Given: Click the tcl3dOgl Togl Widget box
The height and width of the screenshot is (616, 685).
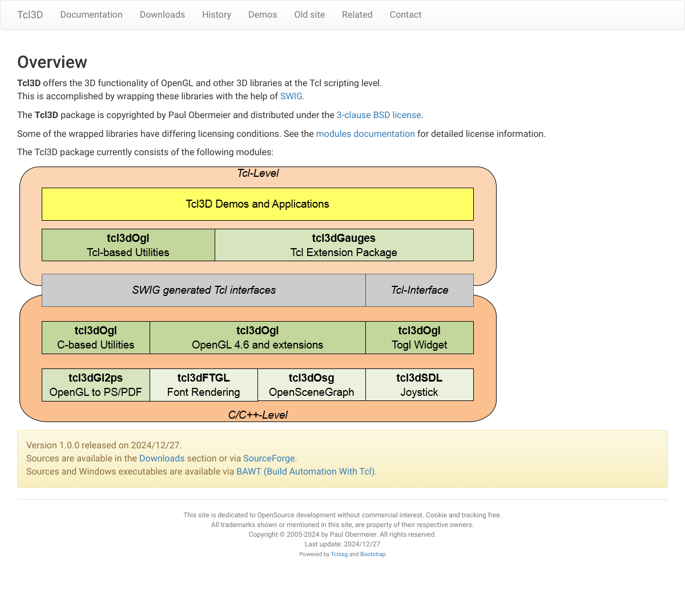Looking at the screenshot, I should (420, 338).
